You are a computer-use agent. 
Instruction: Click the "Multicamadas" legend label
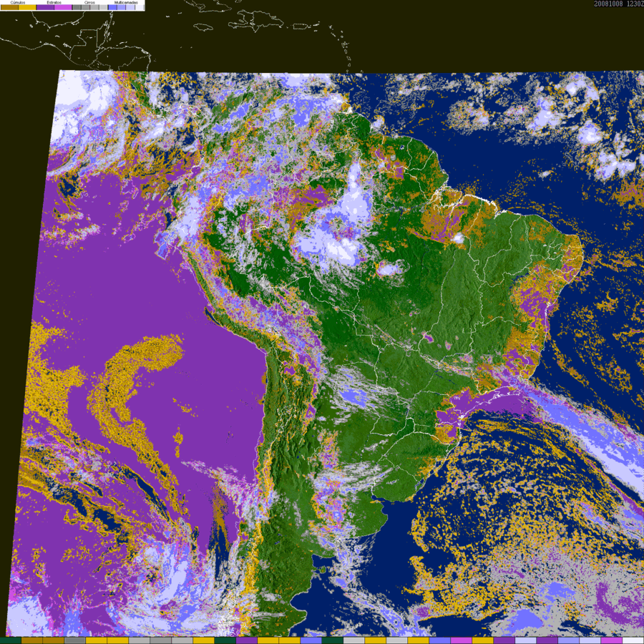click(x=126, y=2)
